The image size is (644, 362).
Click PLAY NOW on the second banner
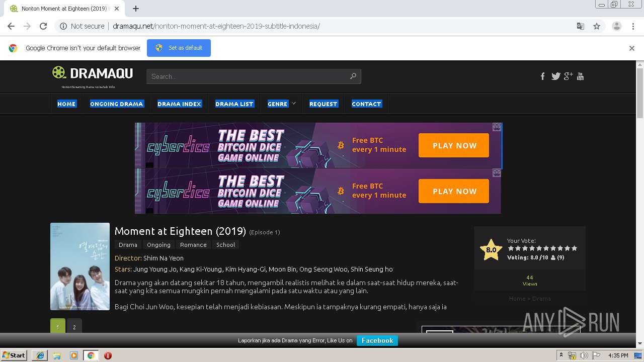[454, 191]
